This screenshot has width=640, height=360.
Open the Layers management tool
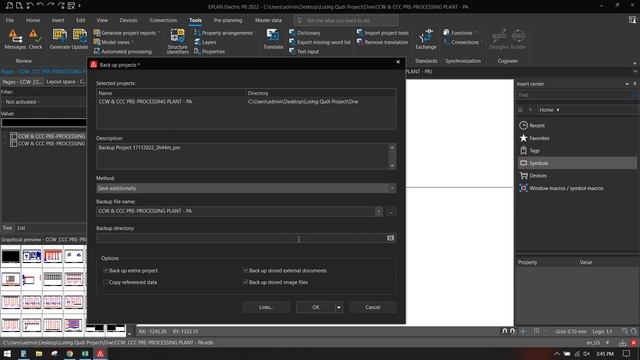205,42
